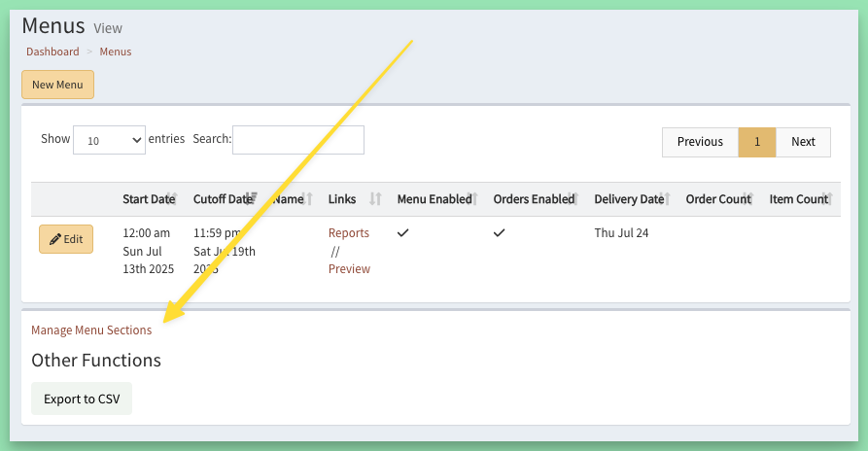Sort by Links column arrows
Viewport: 868px width, 451px height.
pos(375,199)
